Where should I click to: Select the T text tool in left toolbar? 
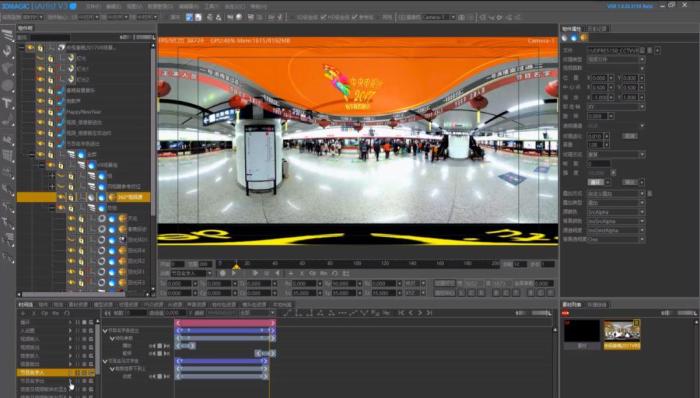(x=8, y=103)
